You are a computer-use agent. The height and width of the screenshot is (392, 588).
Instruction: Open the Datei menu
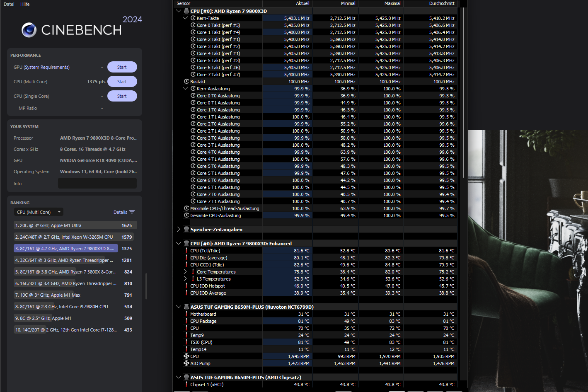[9, 4]
